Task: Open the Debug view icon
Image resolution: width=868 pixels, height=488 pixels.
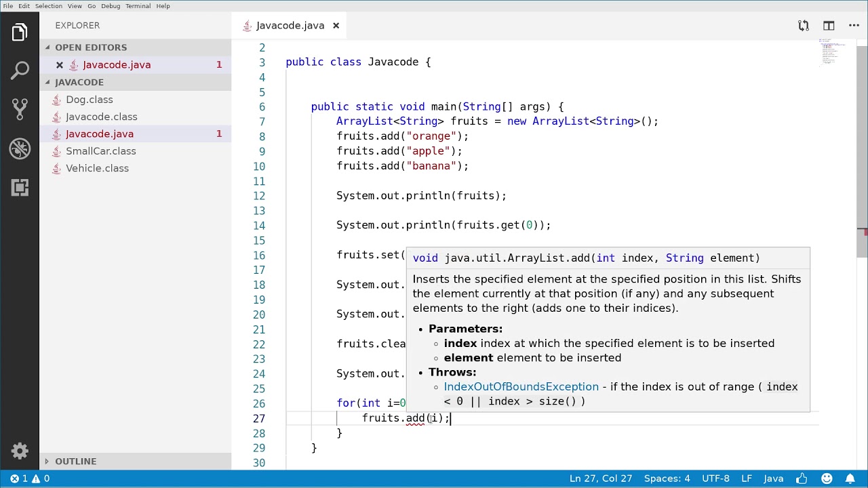Action: tap(20, 148)
